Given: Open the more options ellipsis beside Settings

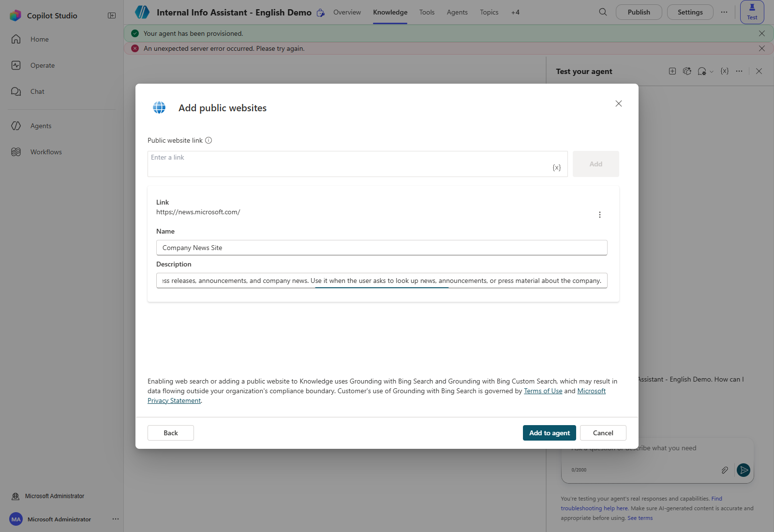Looking at the screenshot, I should (724, 12).
